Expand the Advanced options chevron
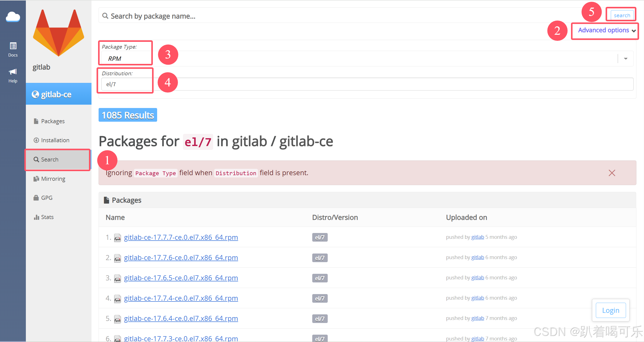This screenshot has height=342, width=644. pyautogui.click(x=634, y=31)
